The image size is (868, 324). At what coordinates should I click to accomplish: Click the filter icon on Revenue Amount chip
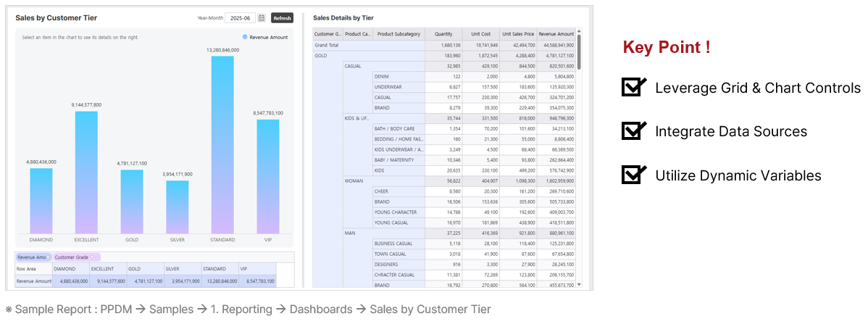coord(49,257)
